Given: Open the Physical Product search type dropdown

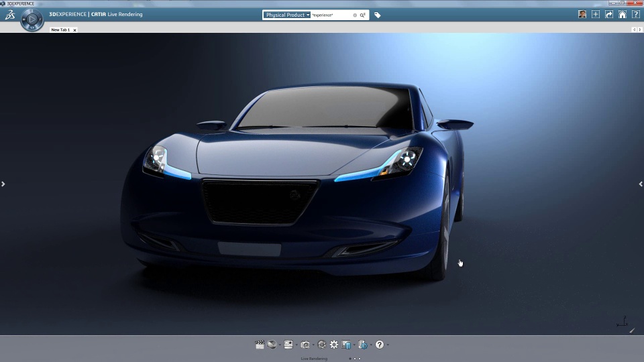Looking at the screenshot, I should coord(286,15).
